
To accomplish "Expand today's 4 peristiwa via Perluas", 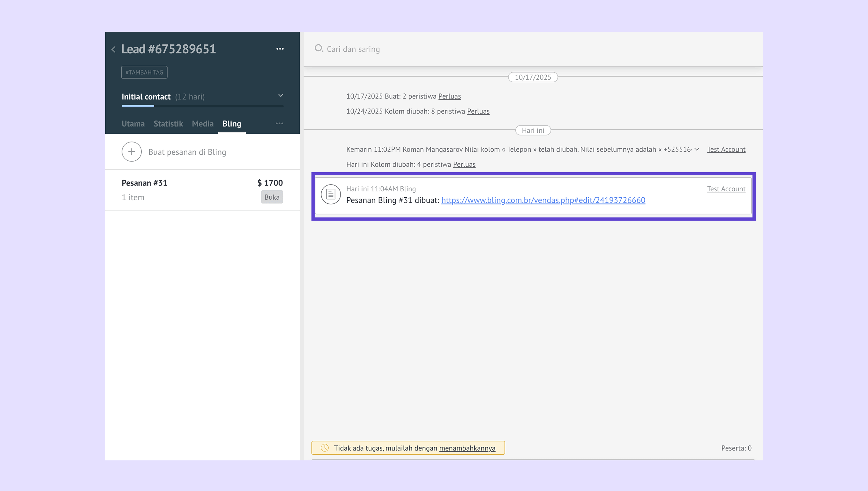I will click(x=464, y=165).
